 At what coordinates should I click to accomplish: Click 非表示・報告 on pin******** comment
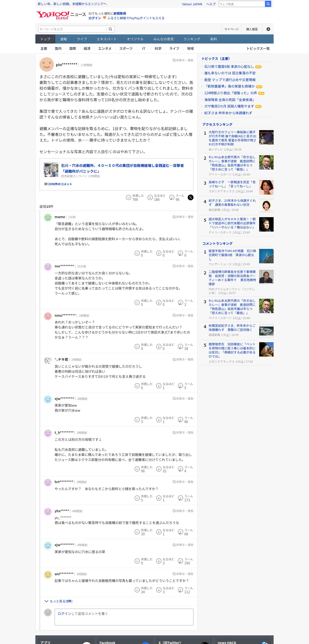coord(183,60)
